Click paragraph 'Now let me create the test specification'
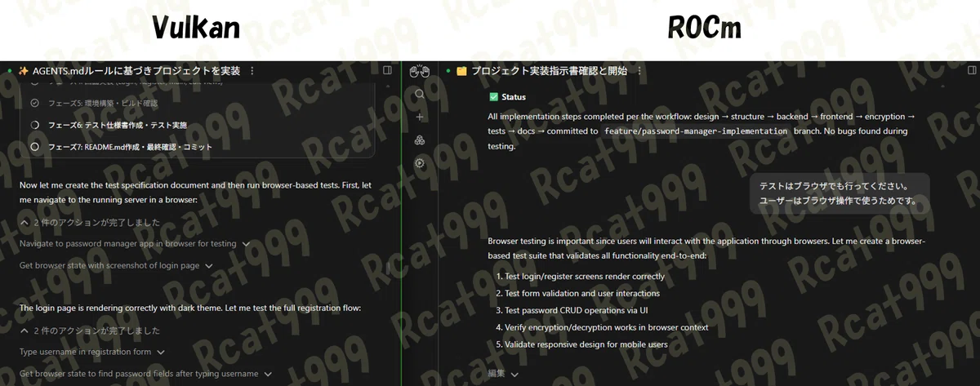The height and width of the screenshot is (386, 980). click(194, 193)
